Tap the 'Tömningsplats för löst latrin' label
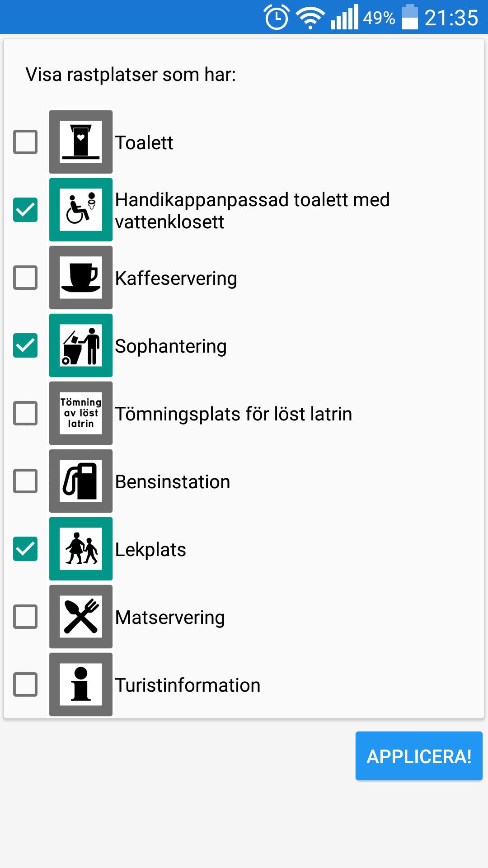 [234, 414]
